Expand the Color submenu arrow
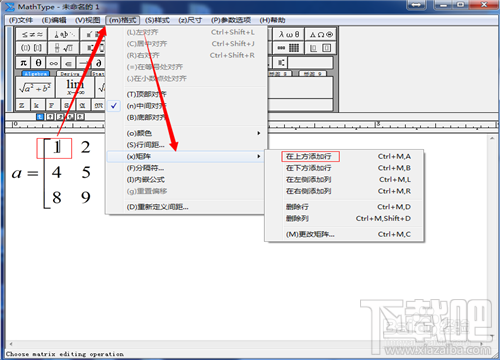Viewport: 500px width, 360px height. tap(258, 133)
